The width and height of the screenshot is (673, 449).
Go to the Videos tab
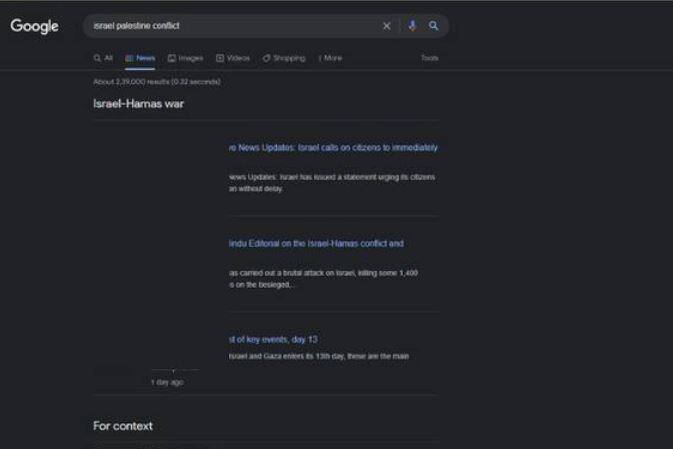point(233,58)
